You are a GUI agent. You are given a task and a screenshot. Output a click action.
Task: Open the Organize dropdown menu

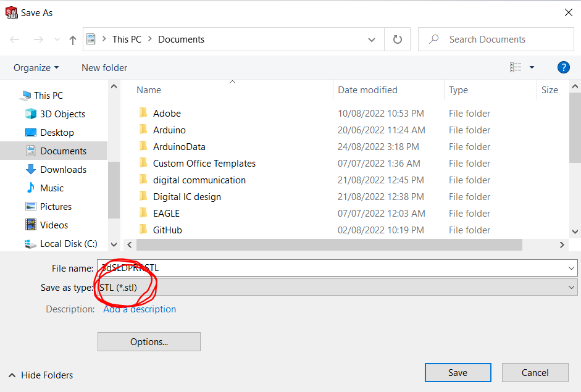(36, 67)
